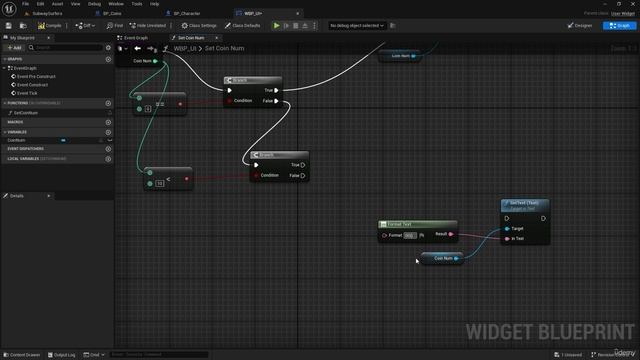This screenshot has height=360, width=640.
Task: Open the Asset menu
Action: (57, 4)
